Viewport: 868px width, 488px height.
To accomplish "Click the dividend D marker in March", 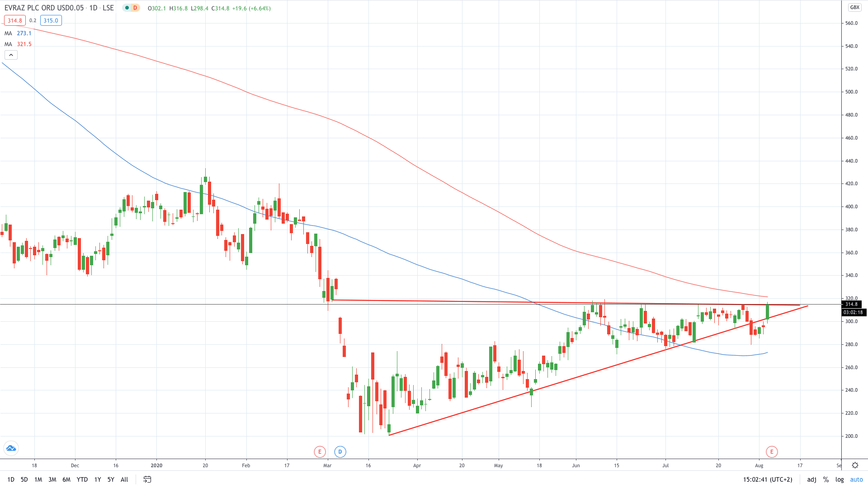I will tap(340, 451).
